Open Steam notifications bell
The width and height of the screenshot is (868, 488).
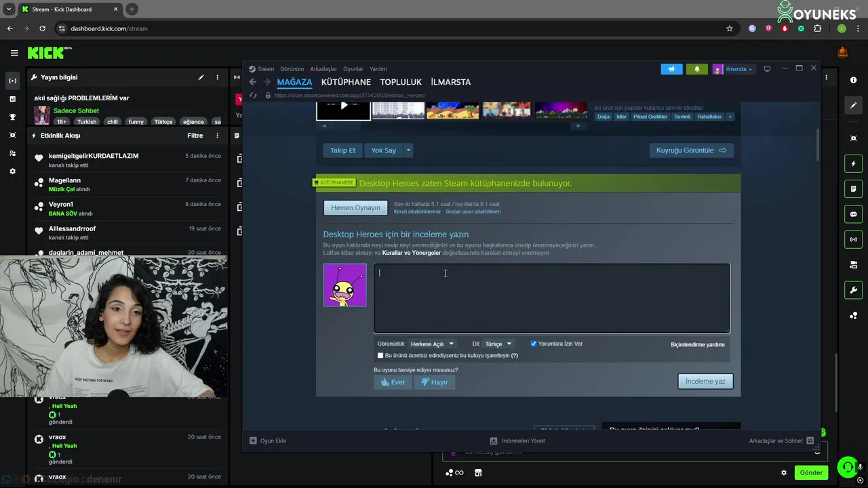tap(697, 69)
